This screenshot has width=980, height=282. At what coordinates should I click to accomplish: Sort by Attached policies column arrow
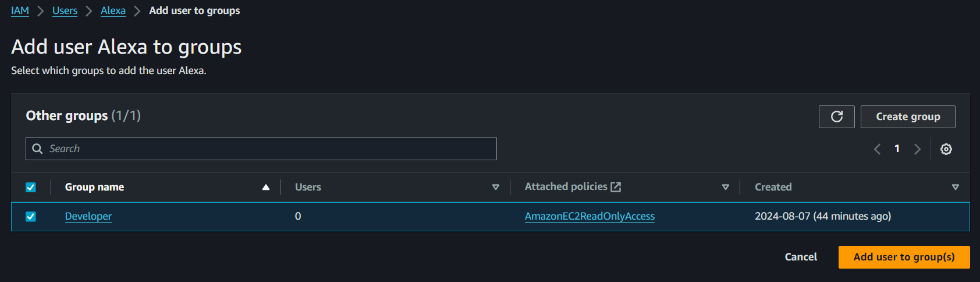[726, 187]
